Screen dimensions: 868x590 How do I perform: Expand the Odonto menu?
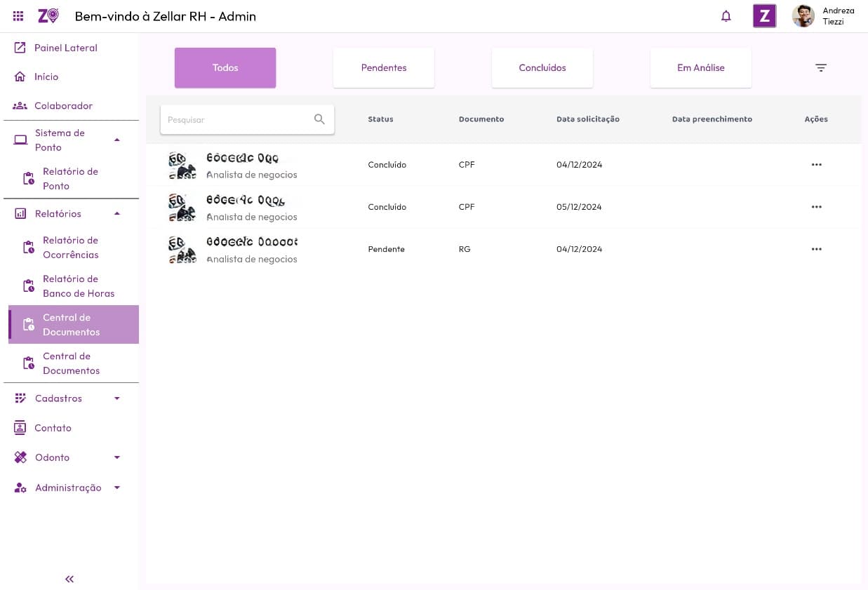(x=117, y=457)
